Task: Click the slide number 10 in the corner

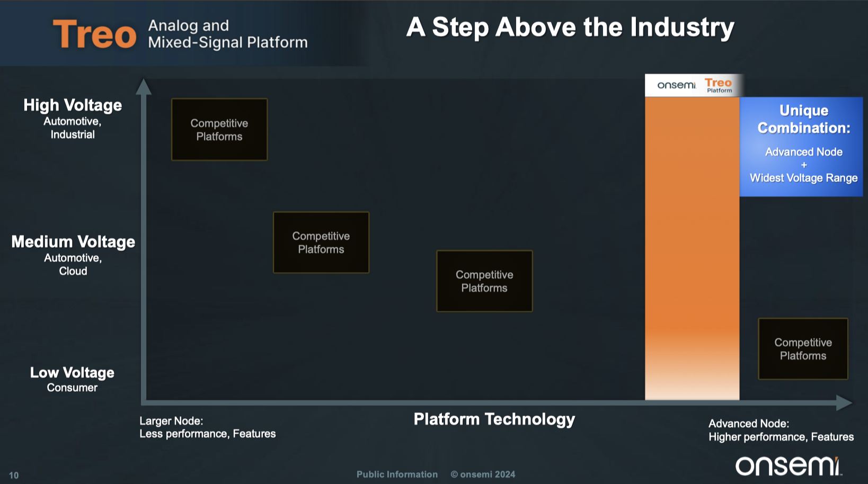Action: point(14,476)
